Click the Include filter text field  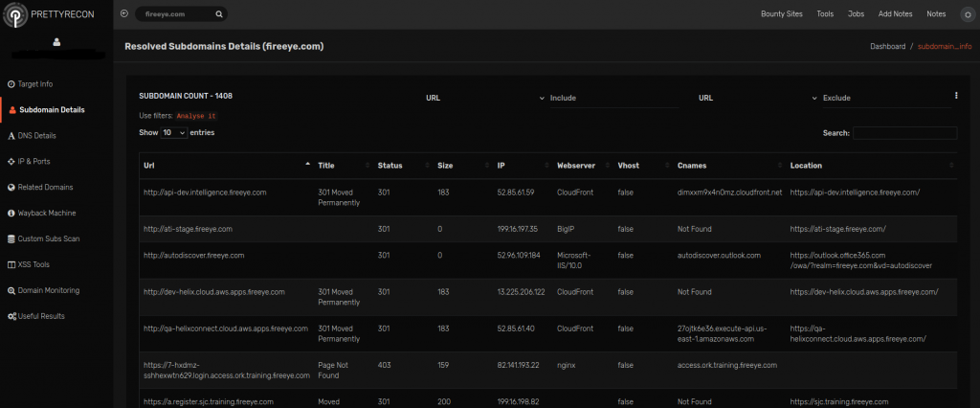613,99
